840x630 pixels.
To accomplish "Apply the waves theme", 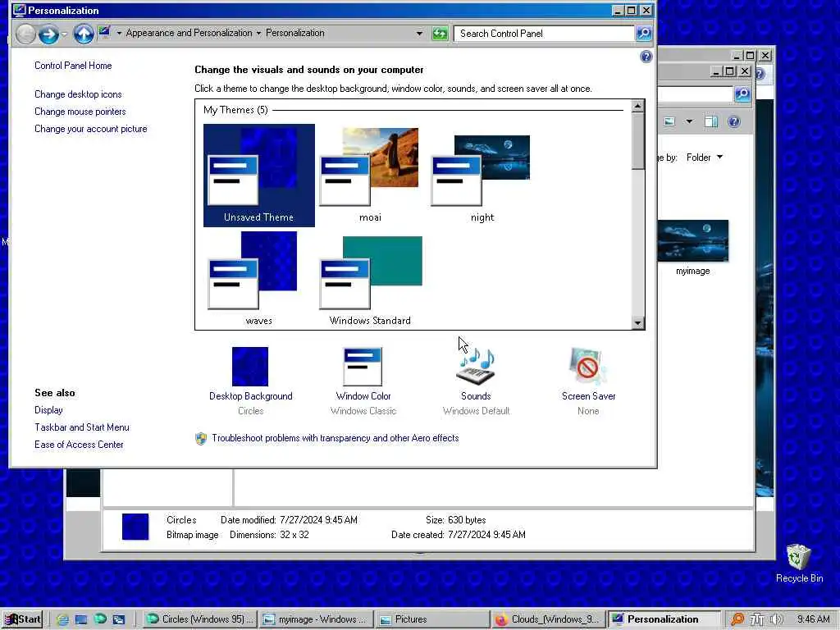I will coord(258,278).
